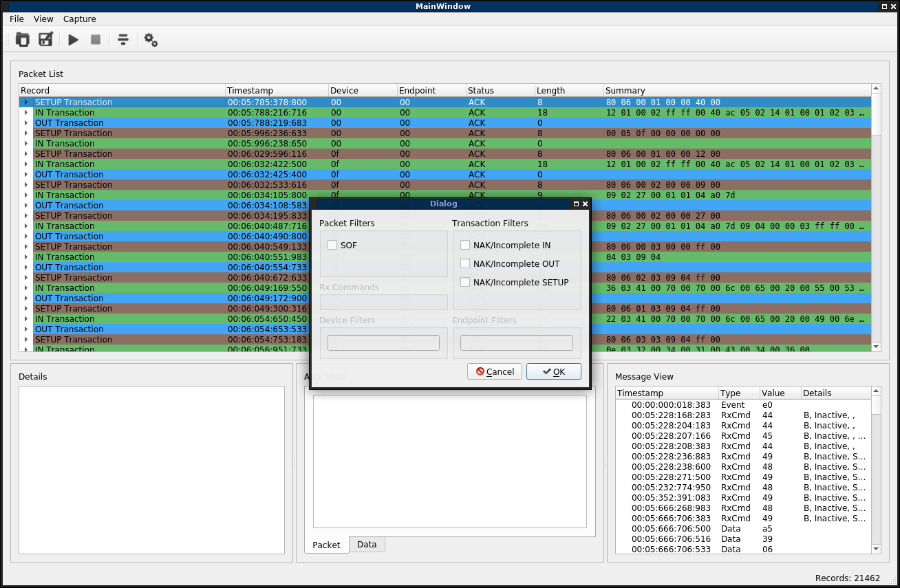900x588 pixels.
Task: Check the NAK/Incomplete IN filter
Action: click(x=465, y=245)
